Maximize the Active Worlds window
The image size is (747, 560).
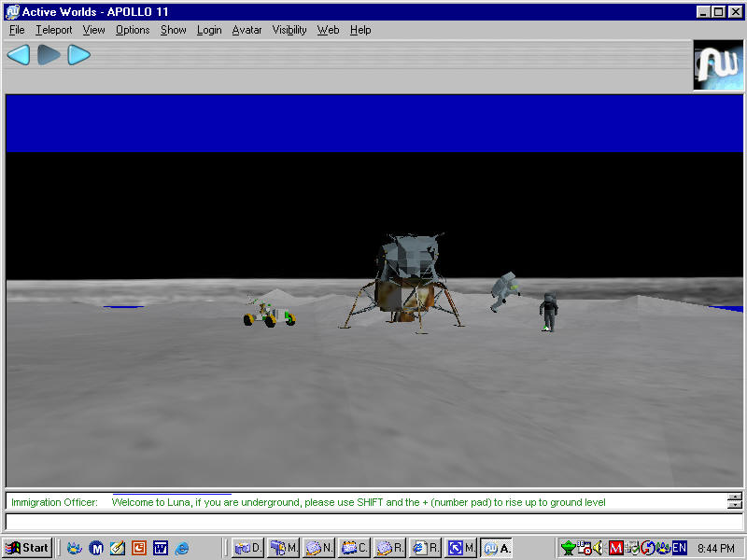coord(719,11)
